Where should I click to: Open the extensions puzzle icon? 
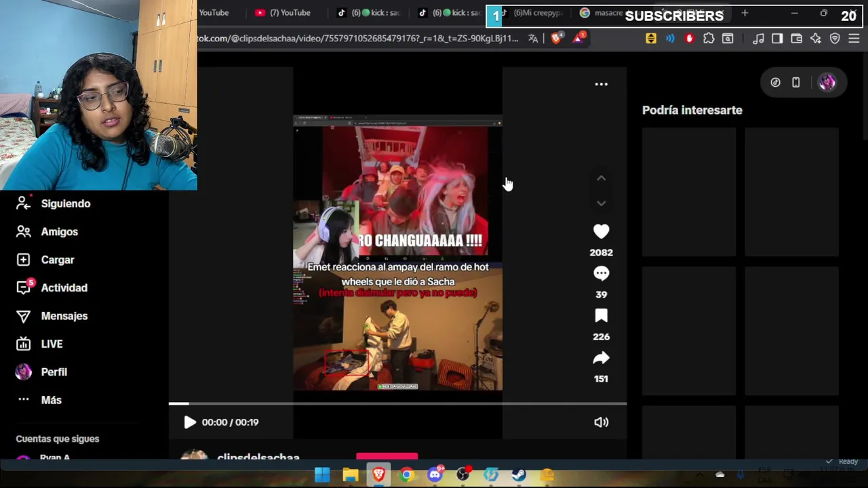tap(709, 39)
